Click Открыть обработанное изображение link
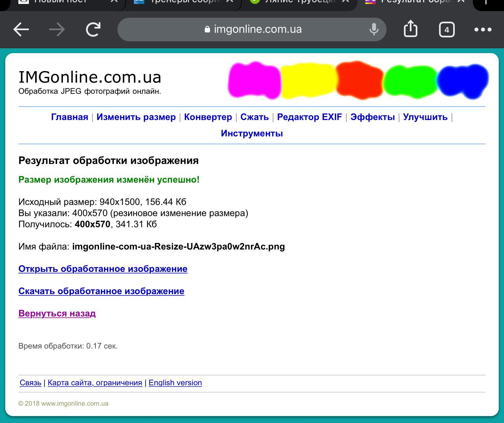504x423 pixels. pos(103,269)
